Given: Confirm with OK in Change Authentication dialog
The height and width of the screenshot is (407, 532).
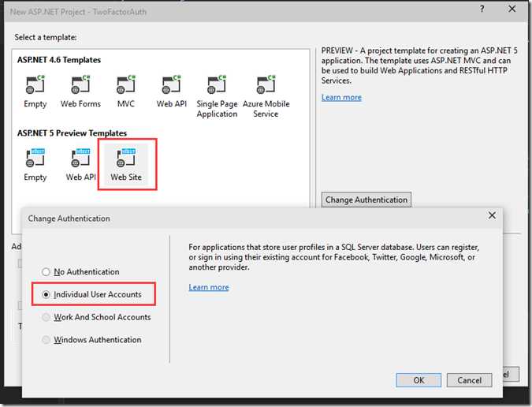Looking at the screenshot, I should (419, 380).
